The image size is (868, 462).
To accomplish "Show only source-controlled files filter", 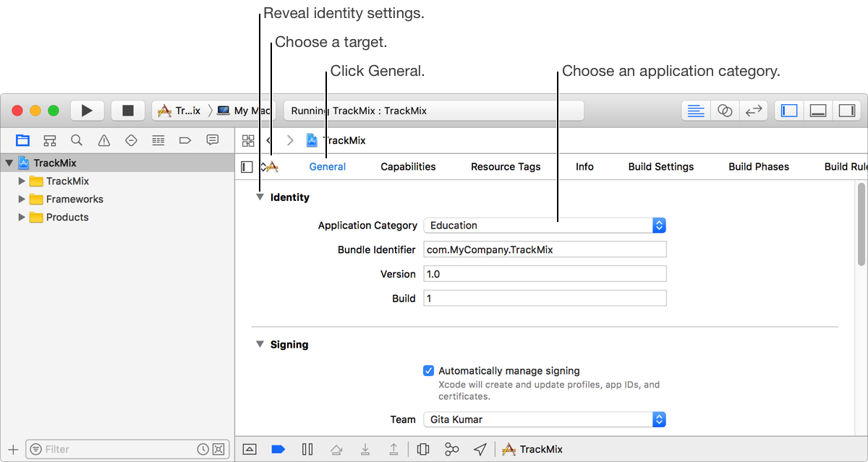I will [x=218, y=450].
